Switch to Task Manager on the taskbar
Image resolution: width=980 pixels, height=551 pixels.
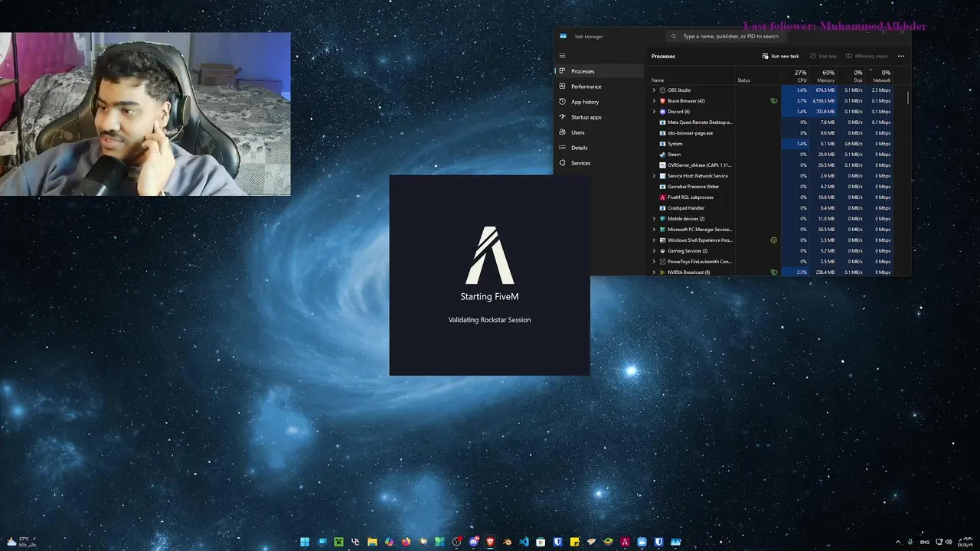(x=675, y=542)
